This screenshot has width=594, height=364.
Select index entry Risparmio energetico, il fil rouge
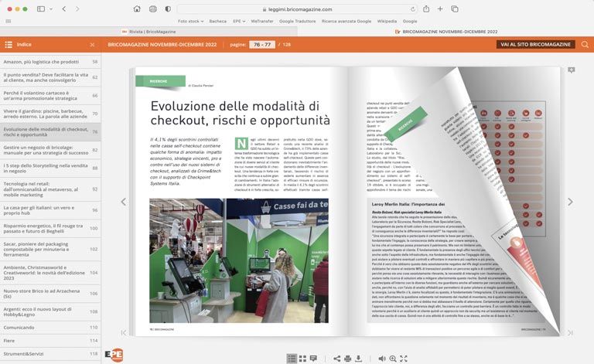(50, 228)
